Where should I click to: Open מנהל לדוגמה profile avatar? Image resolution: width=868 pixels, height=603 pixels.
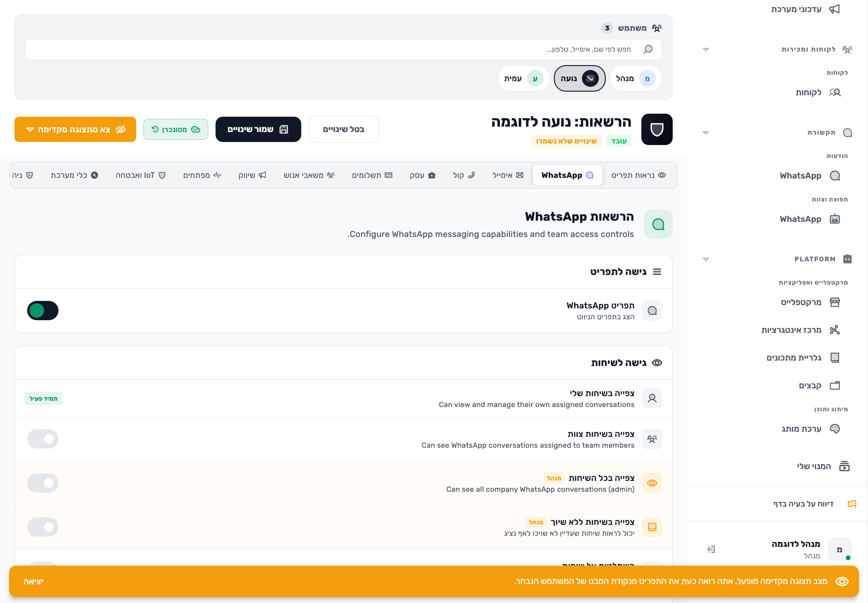[x=839, y=550]
